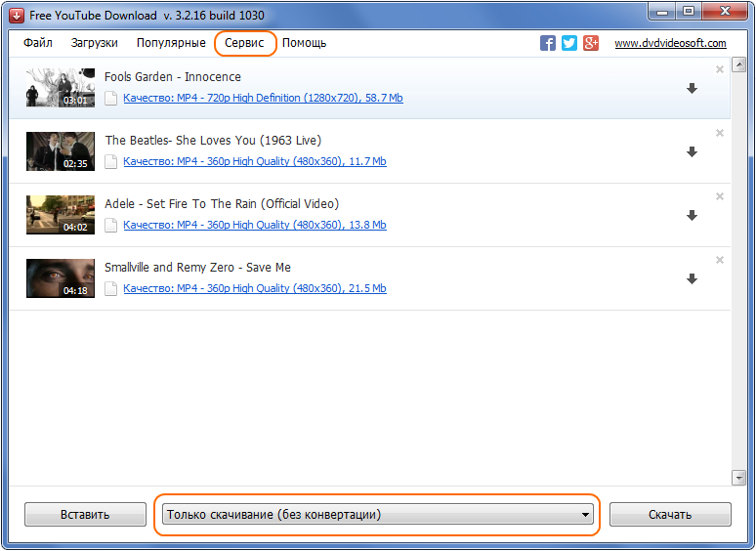Click the Вставить button
The image size is (756, 551).
click(x=85, y=514)
